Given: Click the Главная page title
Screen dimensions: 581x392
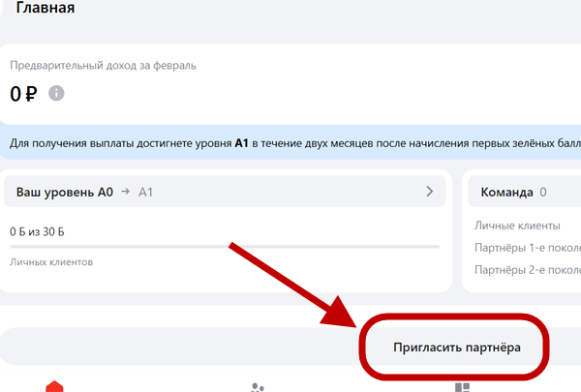Looking at the screenshot, I should (46, 9).
